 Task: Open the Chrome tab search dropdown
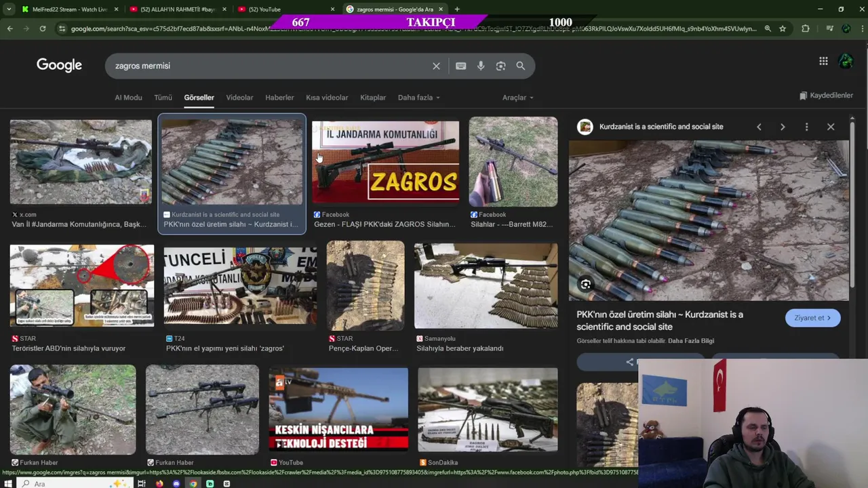[9, 9]
